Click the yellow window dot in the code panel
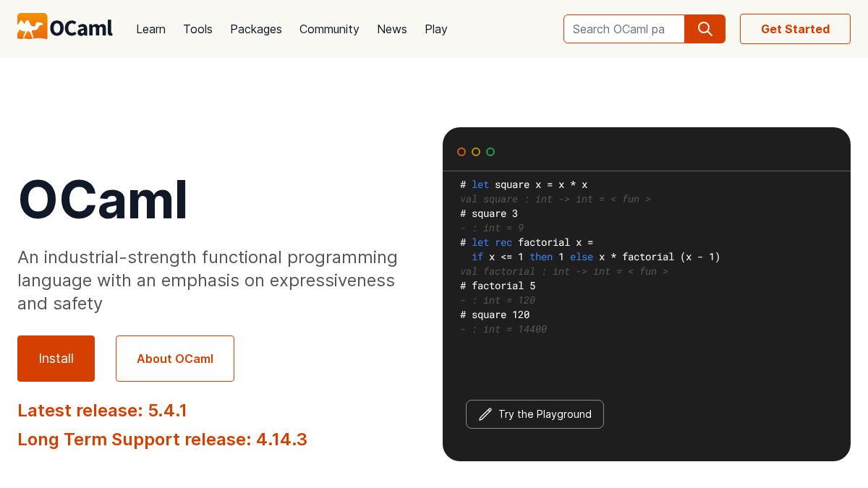 click(476, 152)
